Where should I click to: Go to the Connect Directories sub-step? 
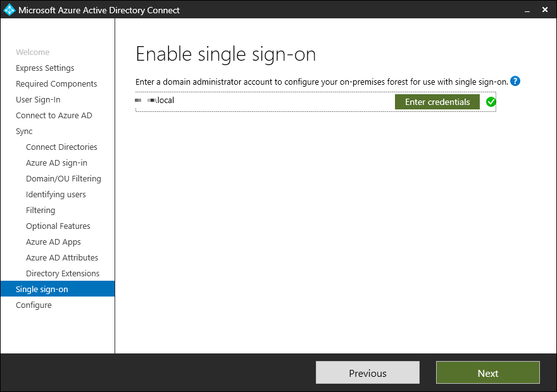click(x=61, y=147)
